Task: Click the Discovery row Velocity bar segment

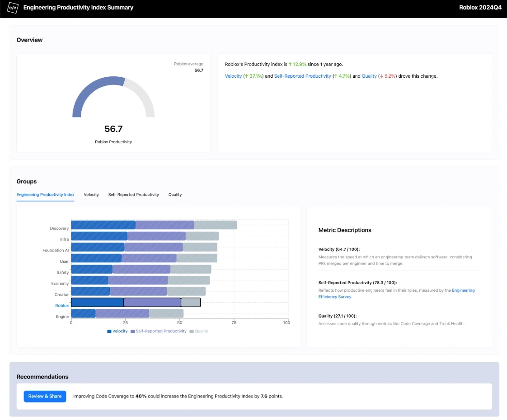Action: [x=103, y=225]
